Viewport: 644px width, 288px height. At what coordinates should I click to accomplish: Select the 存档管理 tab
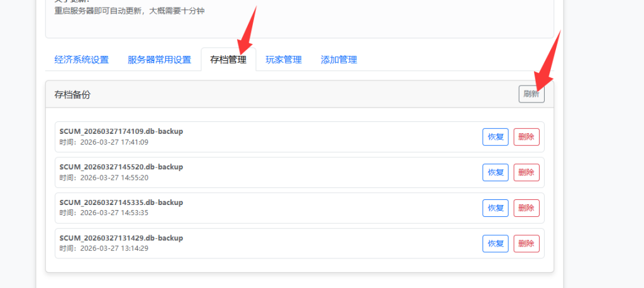tap(228, 60)
